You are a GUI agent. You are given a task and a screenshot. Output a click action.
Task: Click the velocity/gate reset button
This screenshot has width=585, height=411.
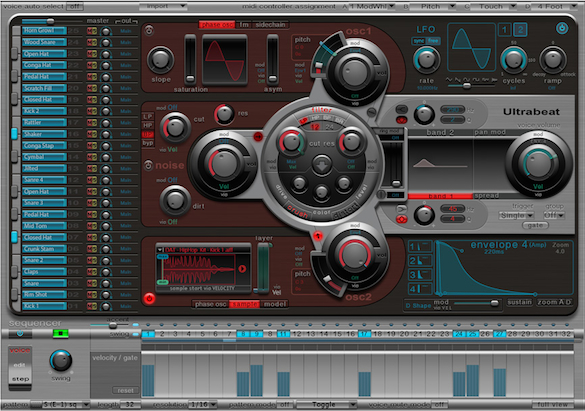pyautogui.click(x=125, y=390)
